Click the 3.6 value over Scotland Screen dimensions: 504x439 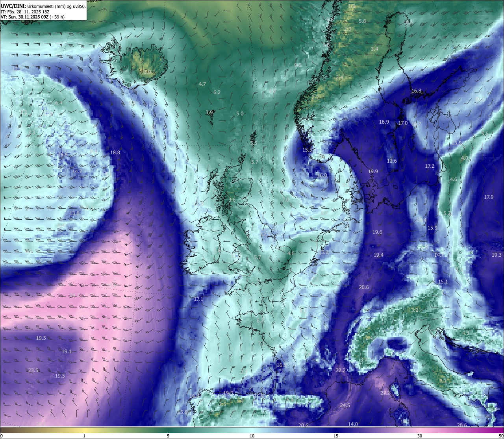pyautogui.click(x=232, y=200)
